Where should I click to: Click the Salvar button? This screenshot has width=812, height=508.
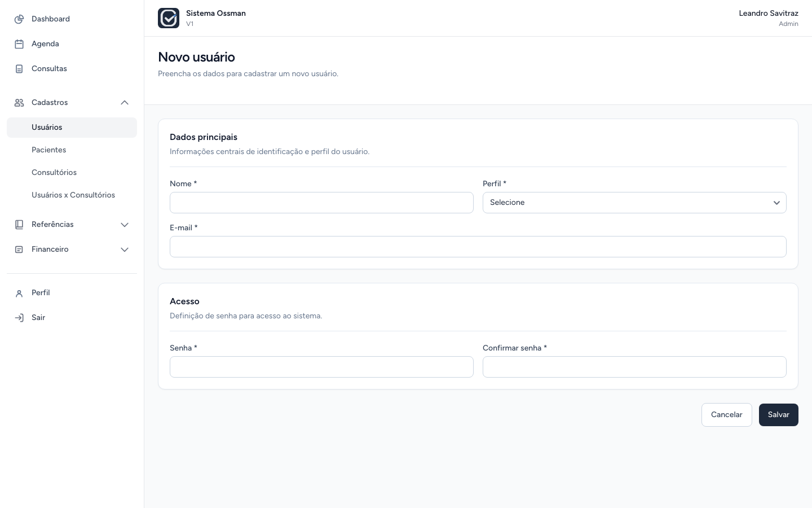point(779,415)
